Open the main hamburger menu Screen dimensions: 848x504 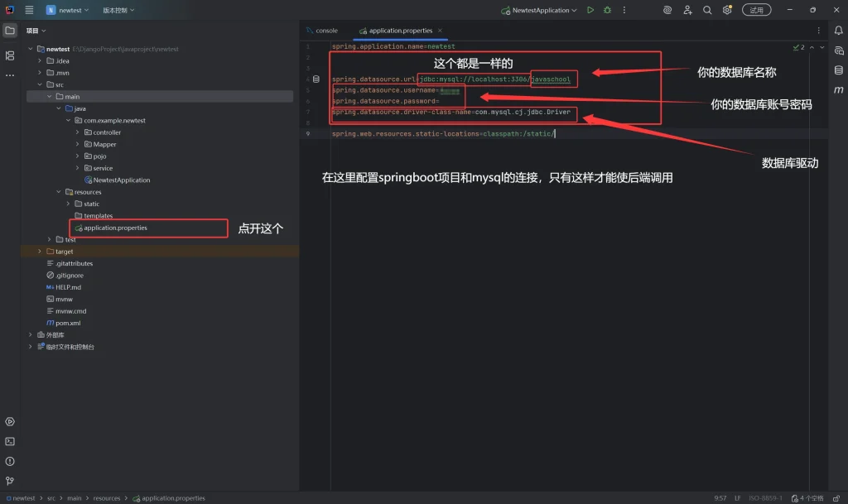(29, 10)
